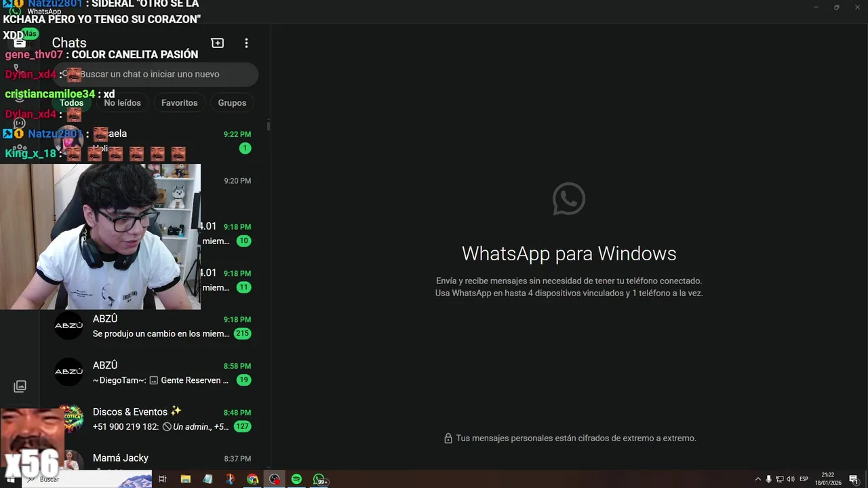Open ABZÛ chat from DiegoTam
Viewport: 868px width, 488px height.
[x=155, y=372]
